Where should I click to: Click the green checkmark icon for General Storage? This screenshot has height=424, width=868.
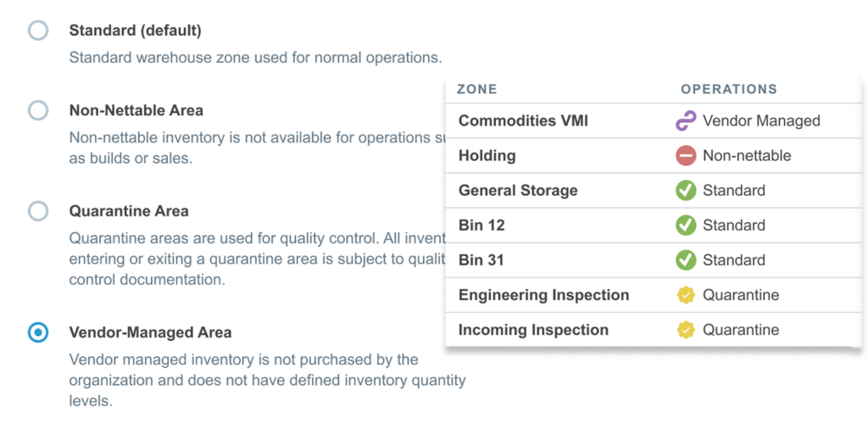[685, 191]
